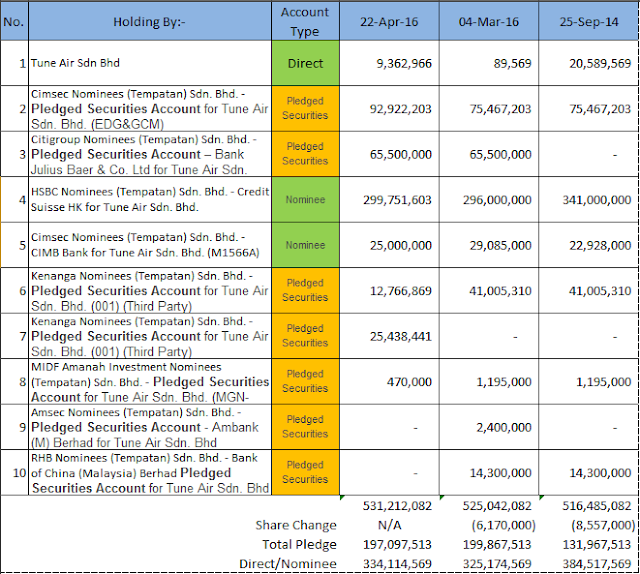The image size is (640, 574).
Task: Select value 29,085,000
Action: 500,245
